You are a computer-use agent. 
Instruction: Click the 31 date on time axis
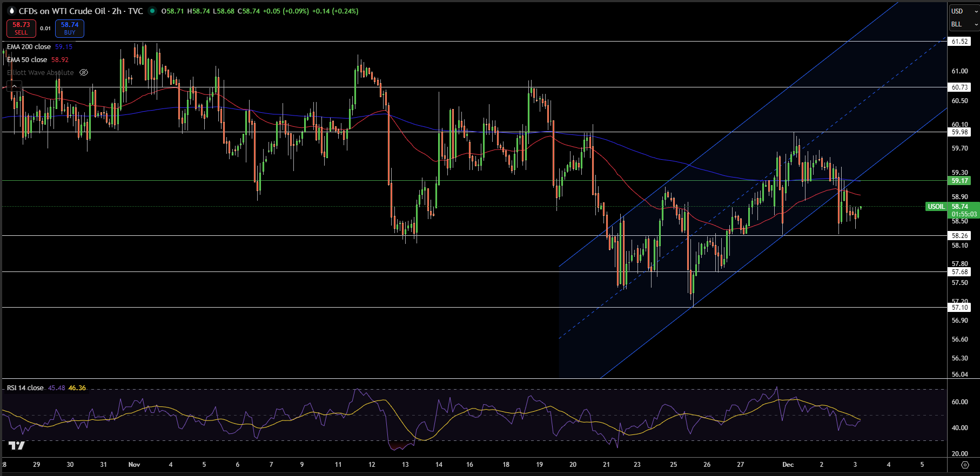pos(104,464)
